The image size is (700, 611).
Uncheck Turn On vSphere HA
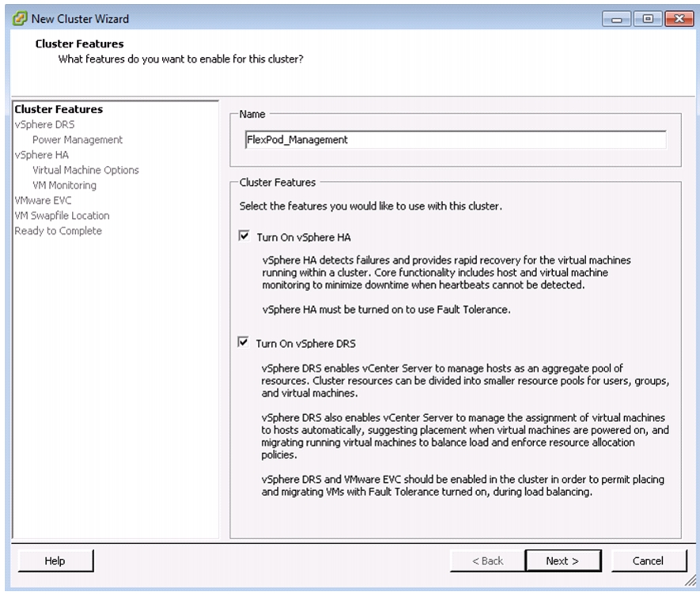tap(244, 236)
